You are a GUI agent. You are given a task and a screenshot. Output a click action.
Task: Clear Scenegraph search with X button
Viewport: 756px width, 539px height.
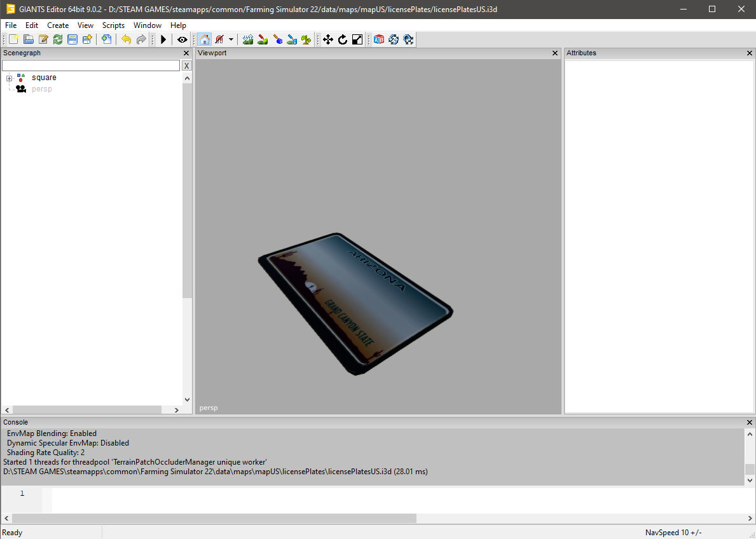(186, 65)
